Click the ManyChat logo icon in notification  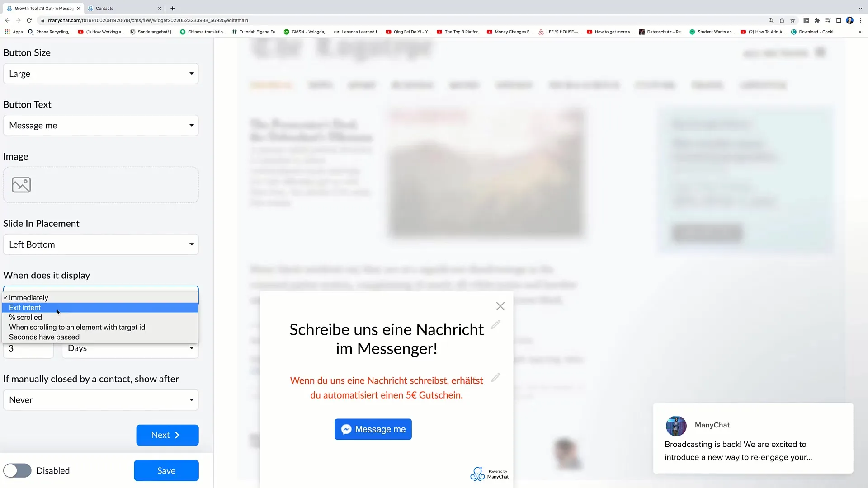[676, 424]
